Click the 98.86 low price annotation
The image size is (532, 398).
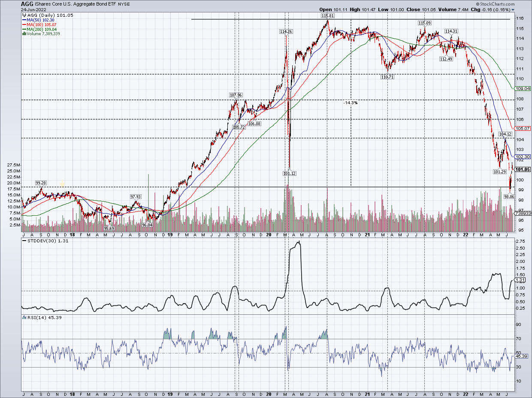click(x=509, y=196)
